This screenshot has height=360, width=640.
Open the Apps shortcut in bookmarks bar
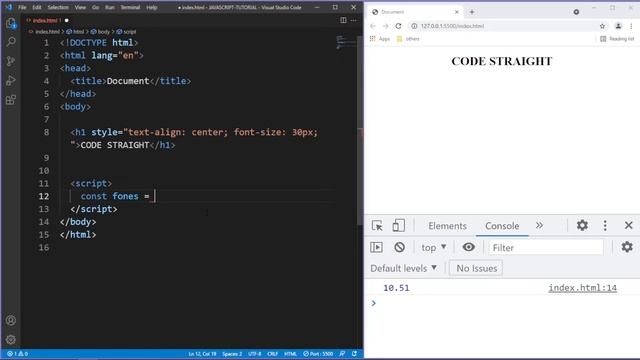coord(380,39)
